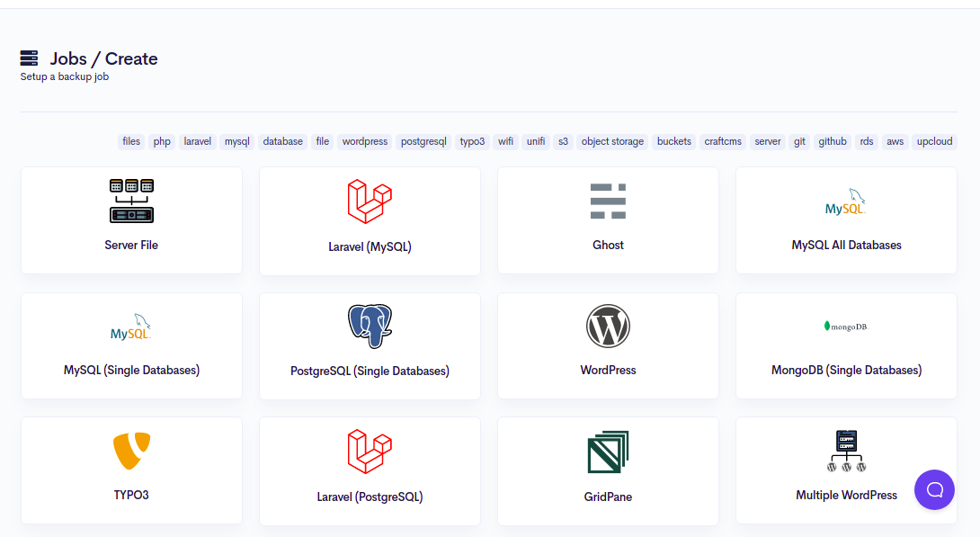
Task: Select the Server File label
Action: (x=131, y=245)
